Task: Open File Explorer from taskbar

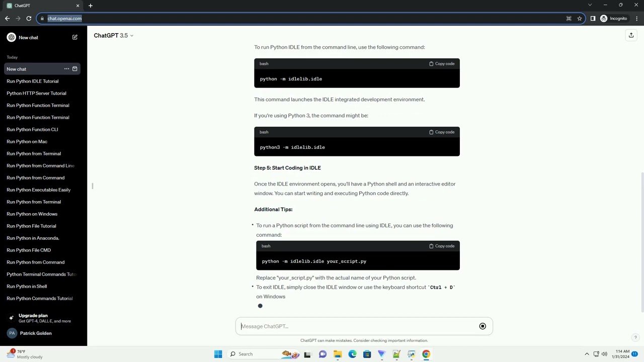Action: 338,354
